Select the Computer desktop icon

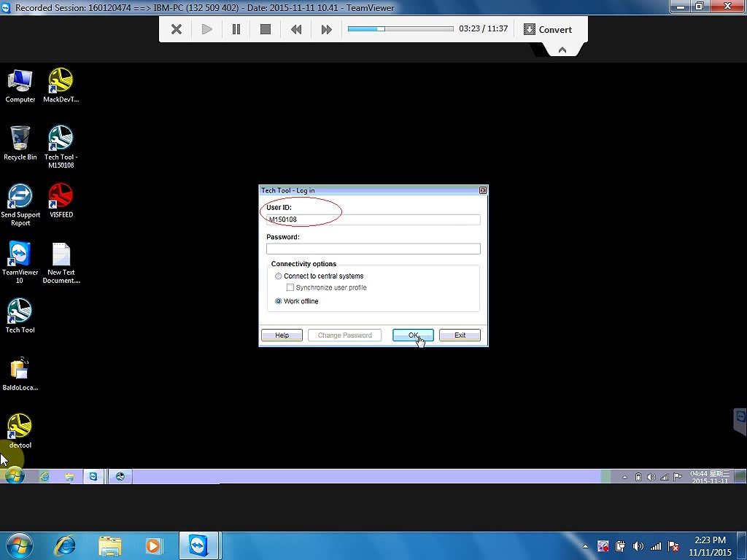click(20, 86)
